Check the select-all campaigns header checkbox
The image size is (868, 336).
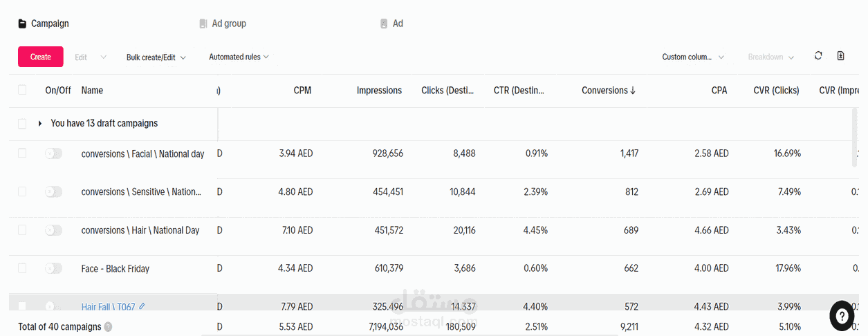tap(22, 90)
